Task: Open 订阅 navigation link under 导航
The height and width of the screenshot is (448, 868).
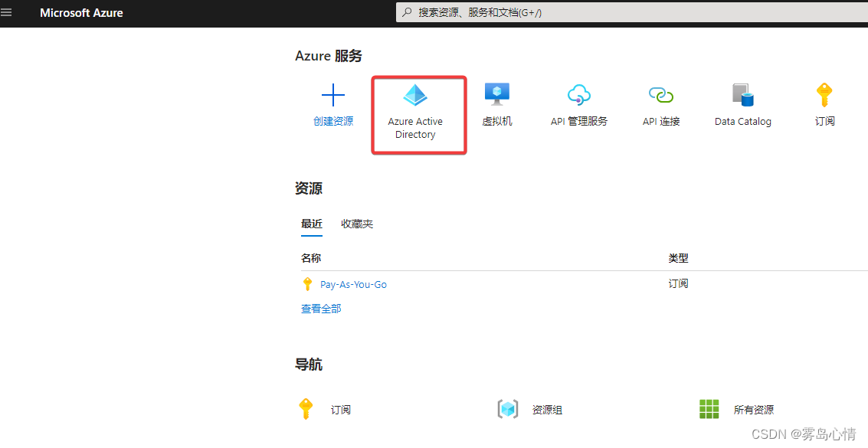Action: 340,410
